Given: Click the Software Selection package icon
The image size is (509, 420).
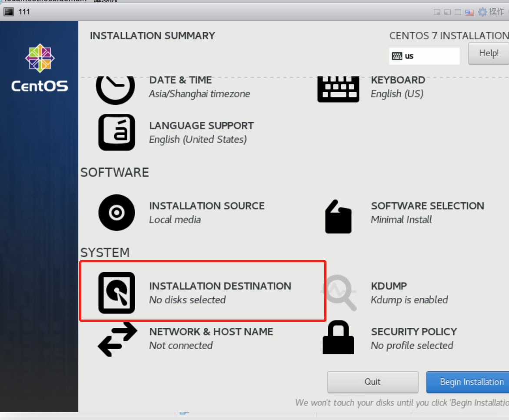Looking at the screenshot, I should pos(338,216).
